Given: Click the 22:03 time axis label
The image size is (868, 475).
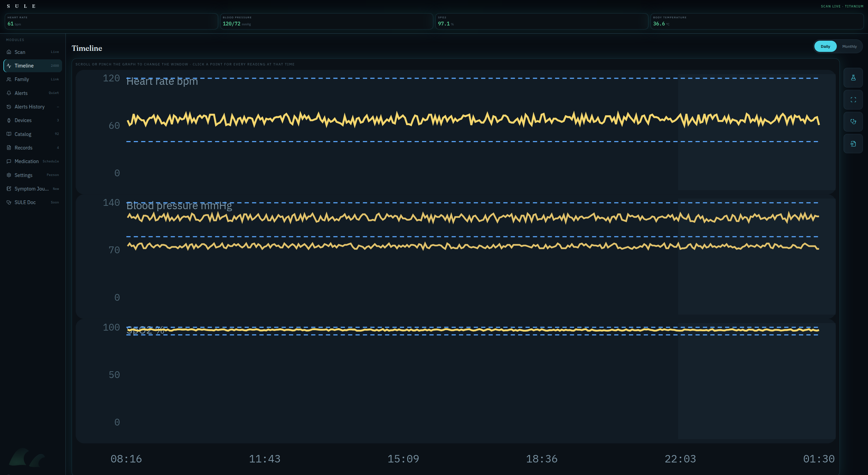Looking at the screenshot, I should point(680,459).
